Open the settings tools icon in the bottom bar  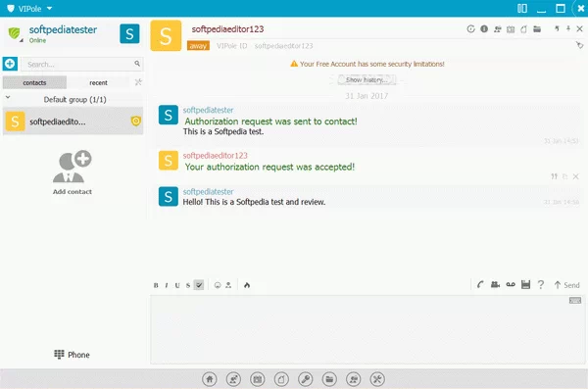click(x=377, y=379)
